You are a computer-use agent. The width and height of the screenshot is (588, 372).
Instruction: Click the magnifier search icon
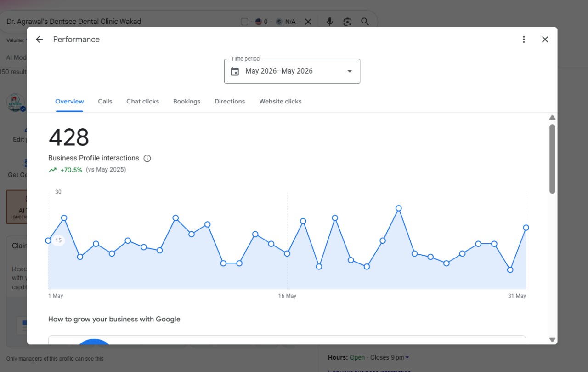pyautogui.click(x=365, y=22)
